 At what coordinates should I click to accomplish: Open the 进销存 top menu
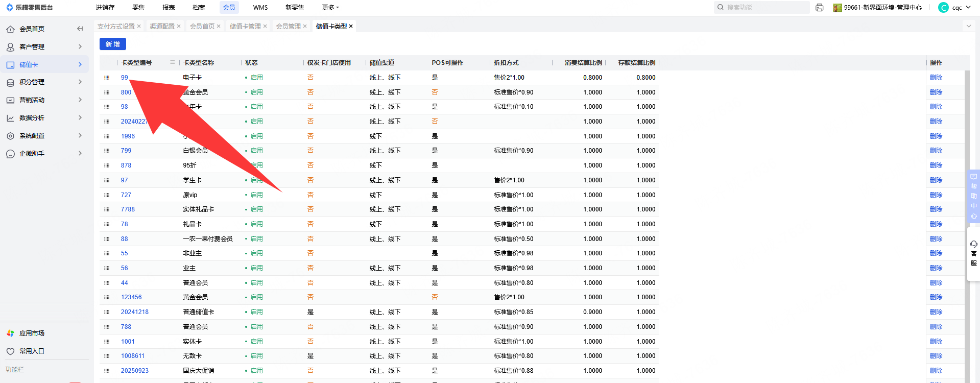[x=105, y=8]
